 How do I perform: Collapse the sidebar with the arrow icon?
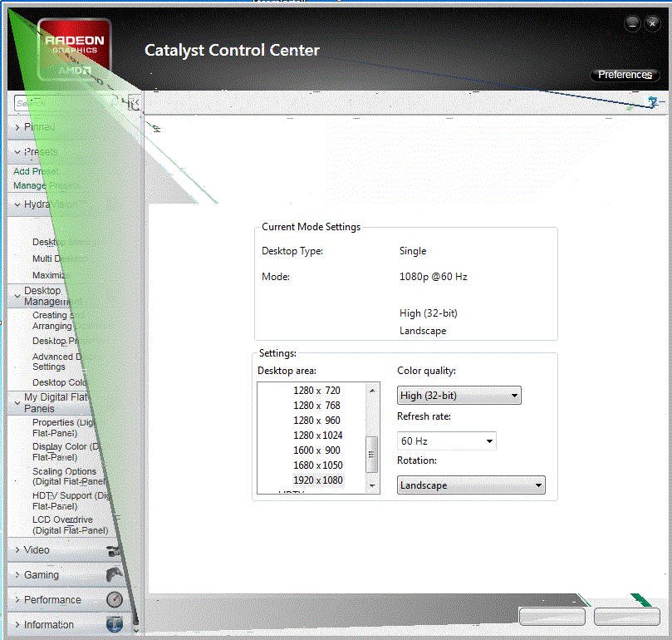click(x=134, y=103)
